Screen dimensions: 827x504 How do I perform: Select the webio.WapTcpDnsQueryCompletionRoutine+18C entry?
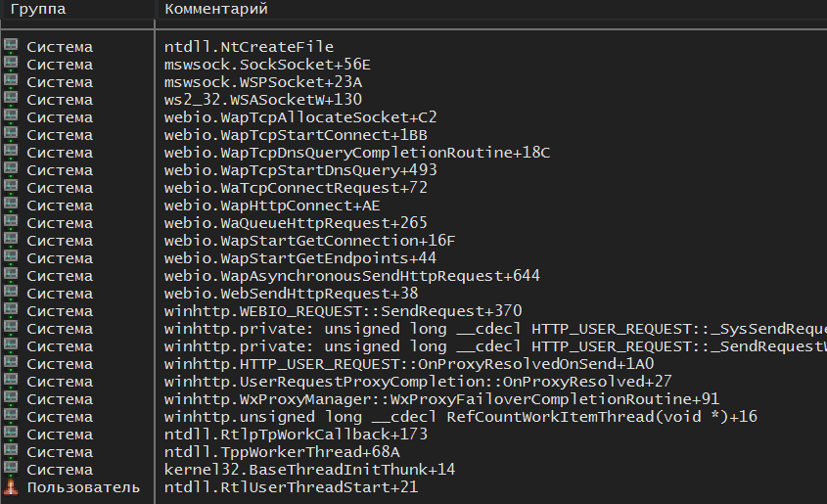357,153
